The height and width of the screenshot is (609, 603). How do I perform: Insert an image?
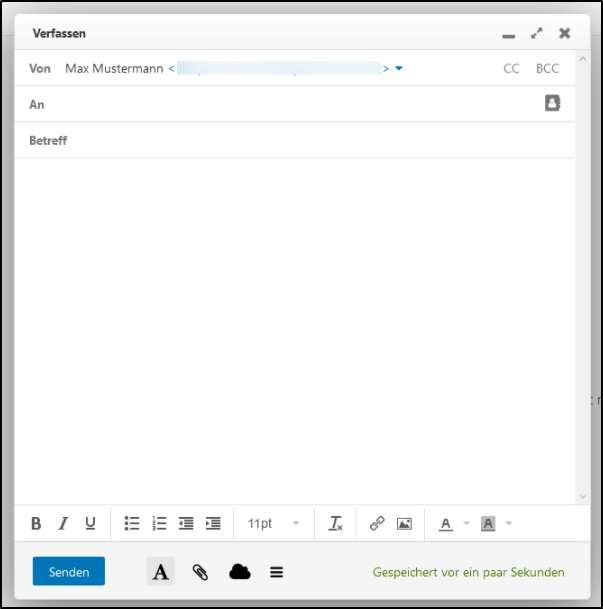[x=404, y=524]
